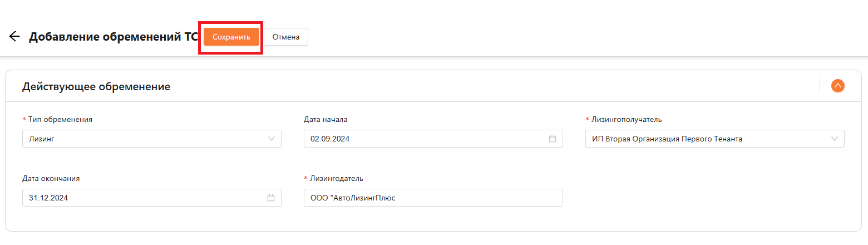Open the calendar icon in Дата начала
The width and height of the screenshot is (868, 245).
553,139
